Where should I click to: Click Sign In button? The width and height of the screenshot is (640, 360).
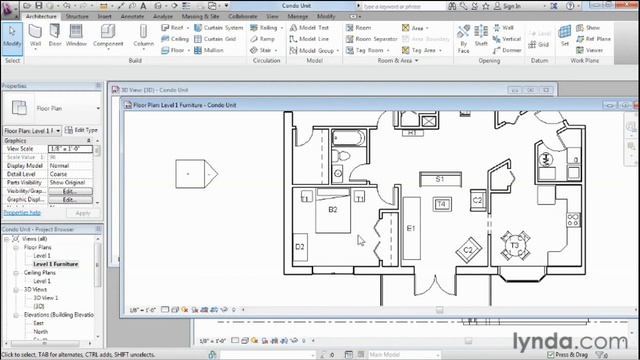(x=508, y=6)
